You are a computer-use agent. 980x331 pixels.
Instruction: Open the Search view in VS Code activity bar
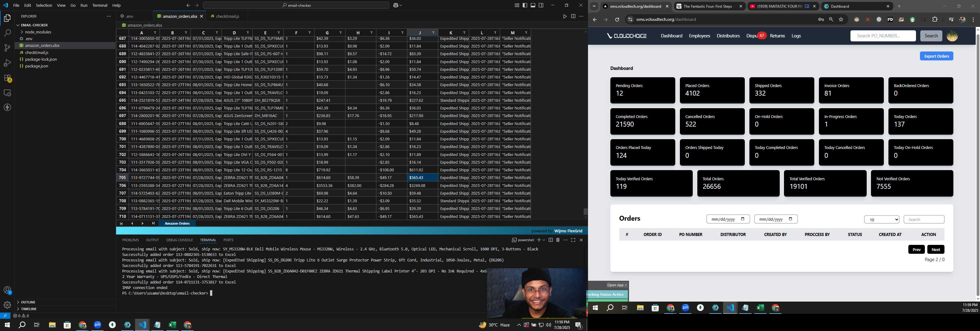pos(7,33)
